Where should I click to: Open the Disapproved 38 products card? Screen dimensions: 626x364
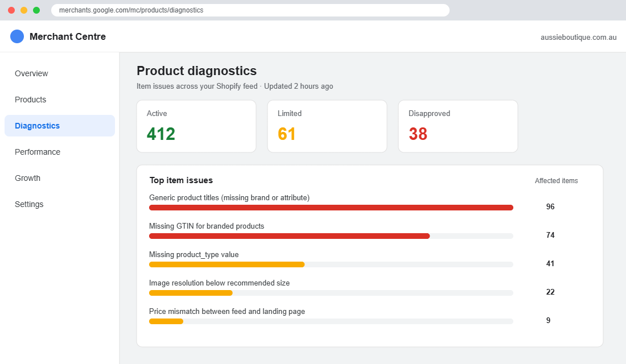(x=458, y=126)
